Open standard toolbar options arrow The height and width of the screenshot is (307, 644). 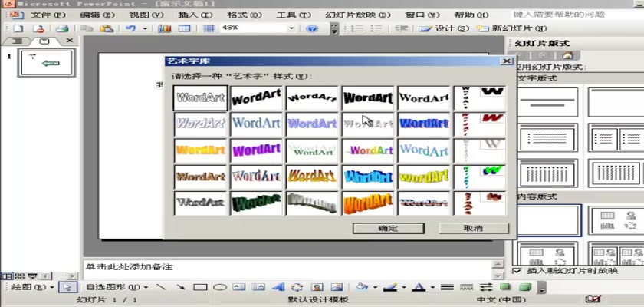point(335,28)
